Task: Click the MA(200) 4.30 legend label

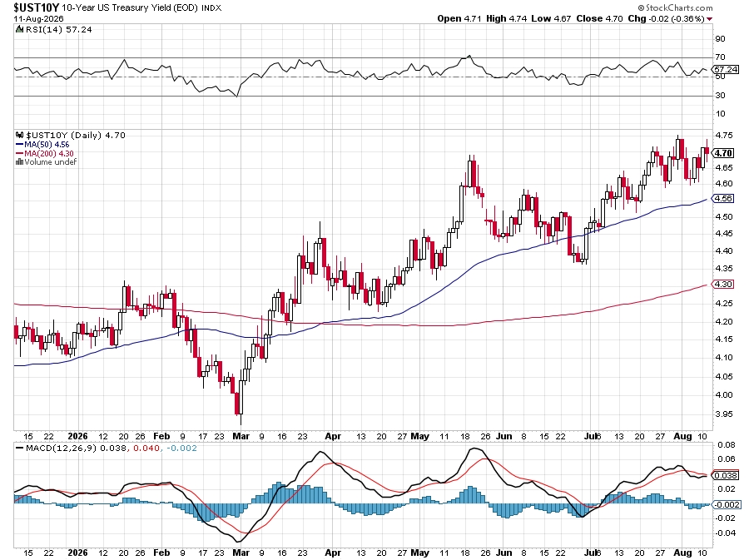Action: 49,153
